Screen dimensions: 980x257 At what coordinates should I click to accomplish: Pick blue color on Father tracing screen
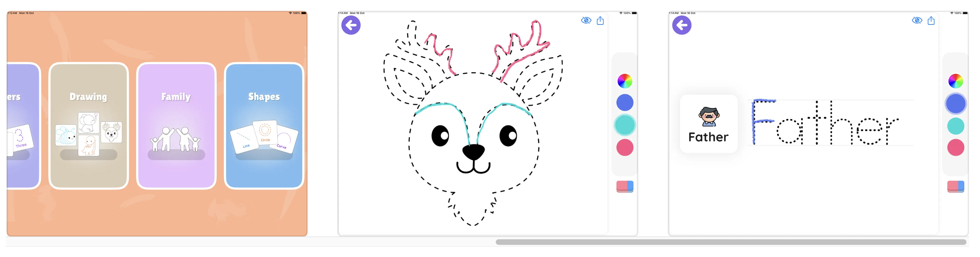point(956,103)
